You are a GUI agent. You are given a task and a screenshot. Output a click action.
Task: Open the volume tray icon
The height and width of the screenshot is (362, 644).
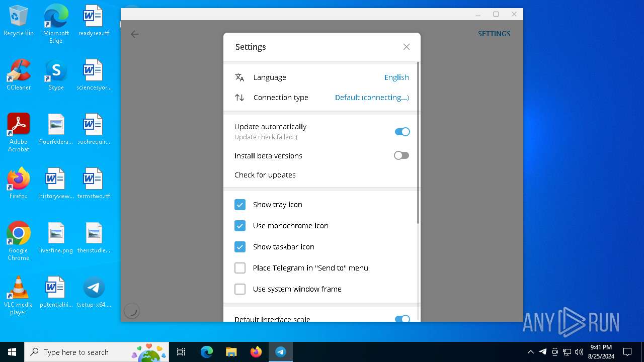pyautogui.click(x=579, y=352)
